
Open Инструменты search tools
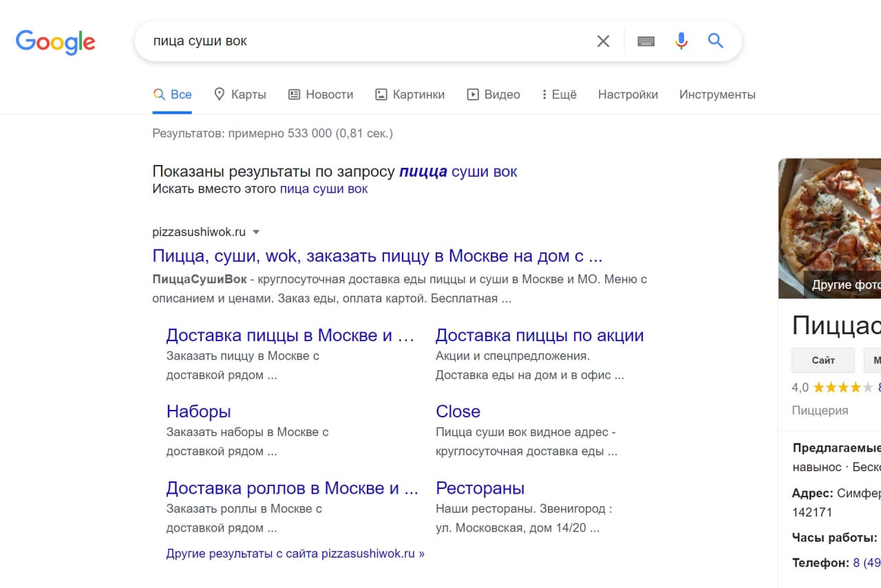717,94
